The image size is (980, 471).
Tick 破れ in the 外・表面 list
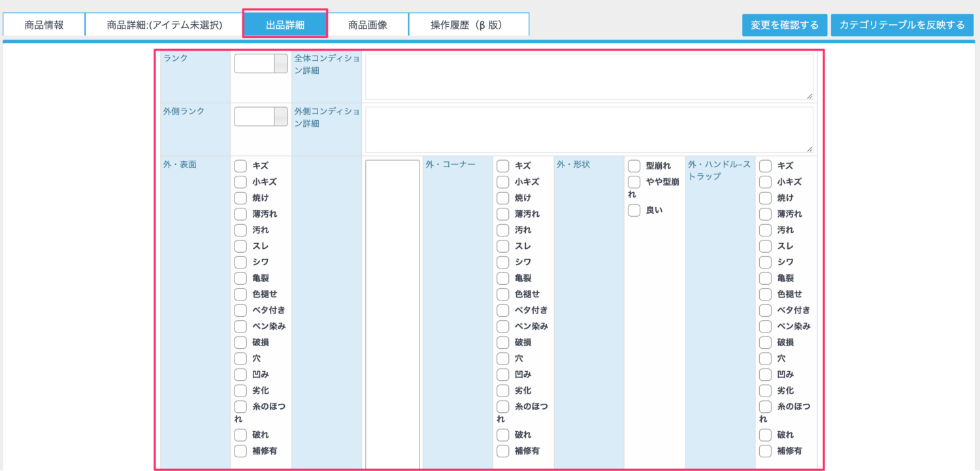[240, 435]
